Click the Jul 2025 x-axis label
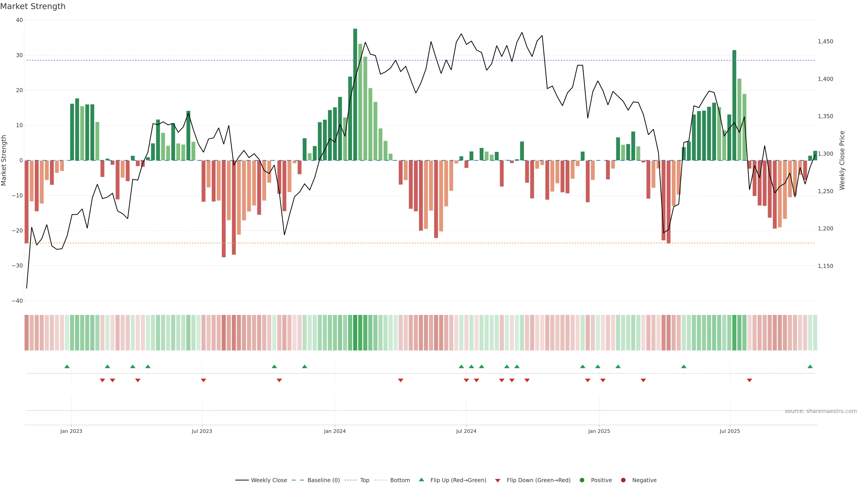The height and width of the screenshot is (488, 868). [729, 431]
